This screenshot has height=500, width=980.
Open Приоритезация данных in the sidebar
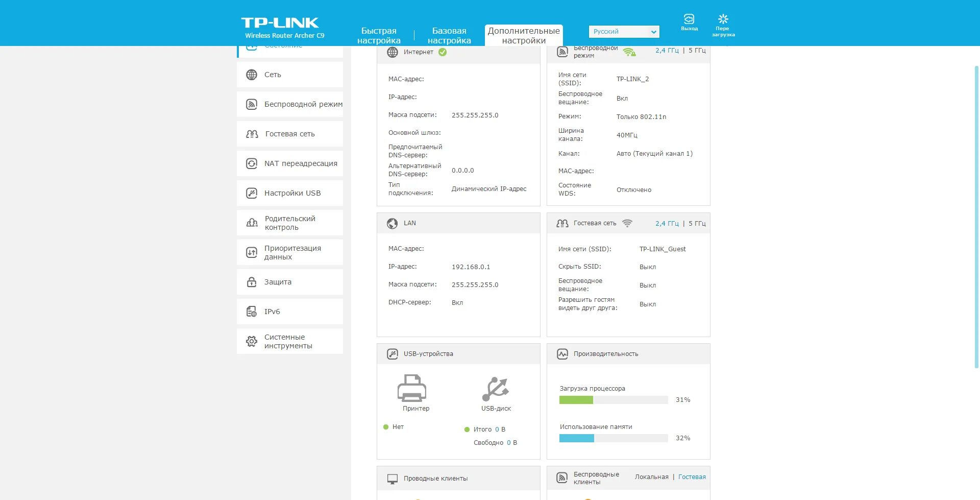click(290, 252)
